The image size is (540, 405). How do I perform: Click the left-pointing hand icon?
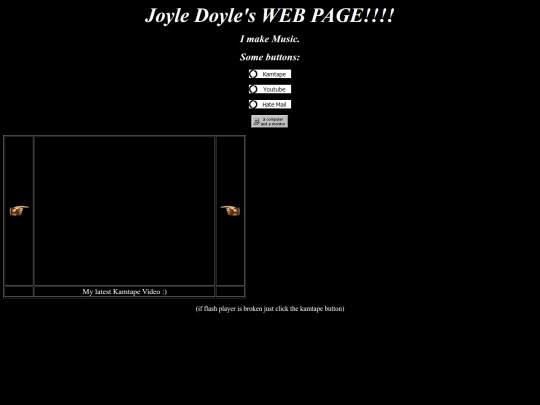click(230, 210)
